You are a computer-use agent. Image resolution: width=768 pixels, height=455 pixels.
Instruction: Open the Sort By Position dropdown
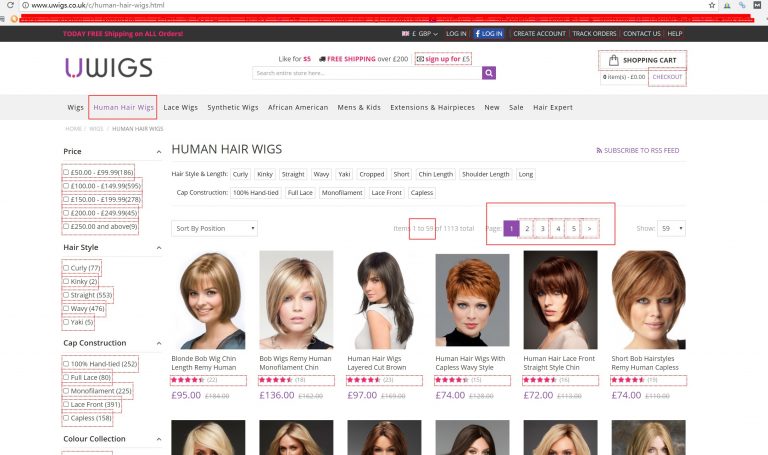[x=214, y=228]
